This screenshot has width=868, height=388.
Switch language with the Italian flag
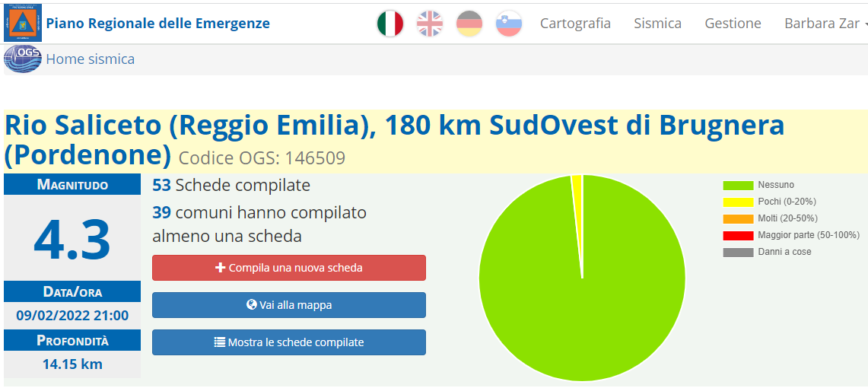click(x=390, y=24)
